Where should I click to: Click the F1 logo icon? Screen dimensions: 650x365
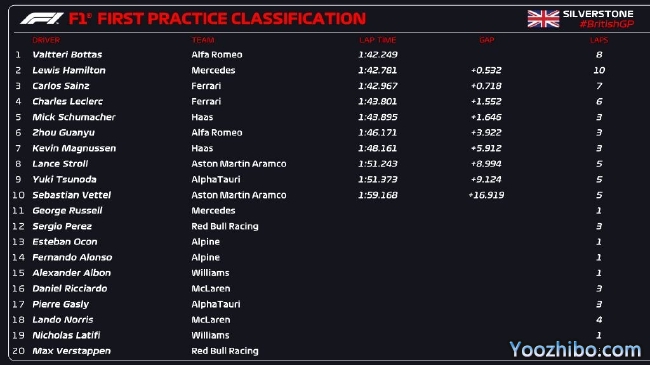[x=41, y=19]
